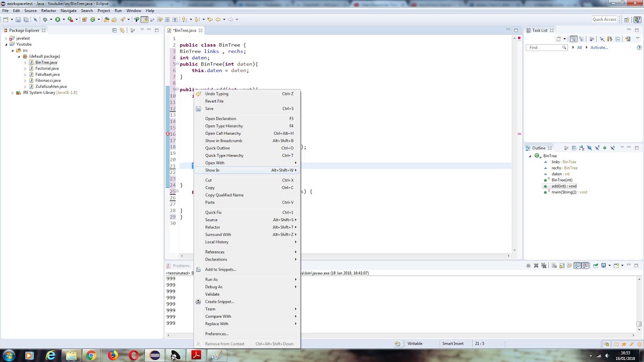Open the Refactor submenu in context menu
This screenshot has height=362, width=644.
[247, 227]
